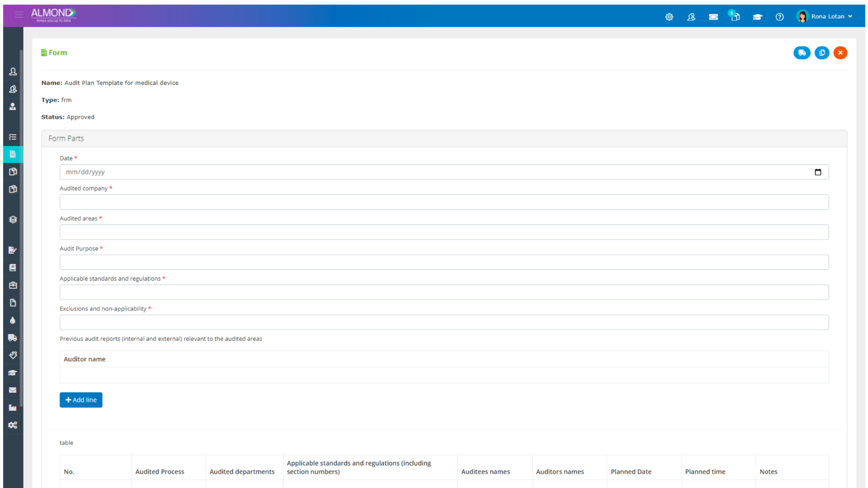
Task: Open the stacked layers icon in the sidebar
Action: (x=13, y=220)
